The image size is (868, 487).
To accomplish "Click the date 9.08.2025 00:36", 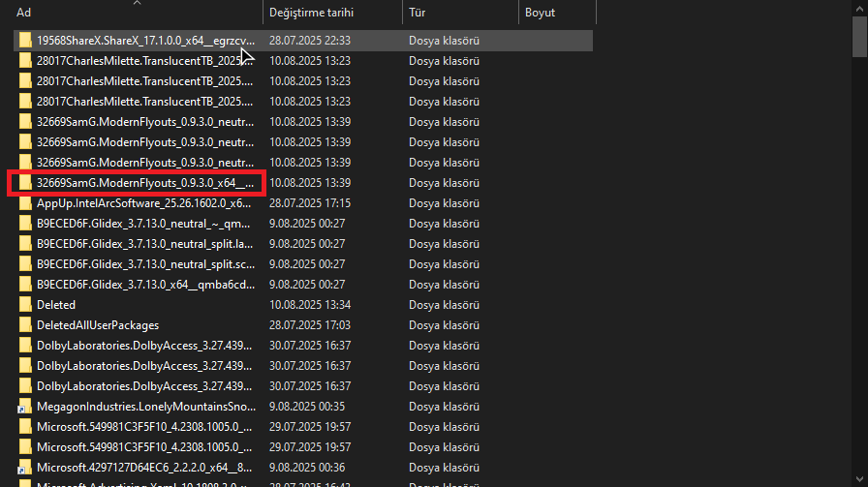I will [307, 468].
